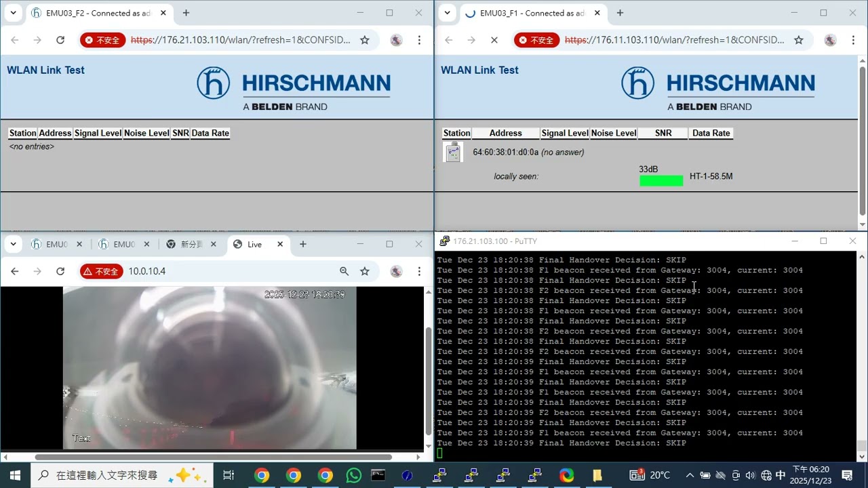
Task: Click 不安全 security chip beside 10.0.10.4
Action: coord(102,271)
